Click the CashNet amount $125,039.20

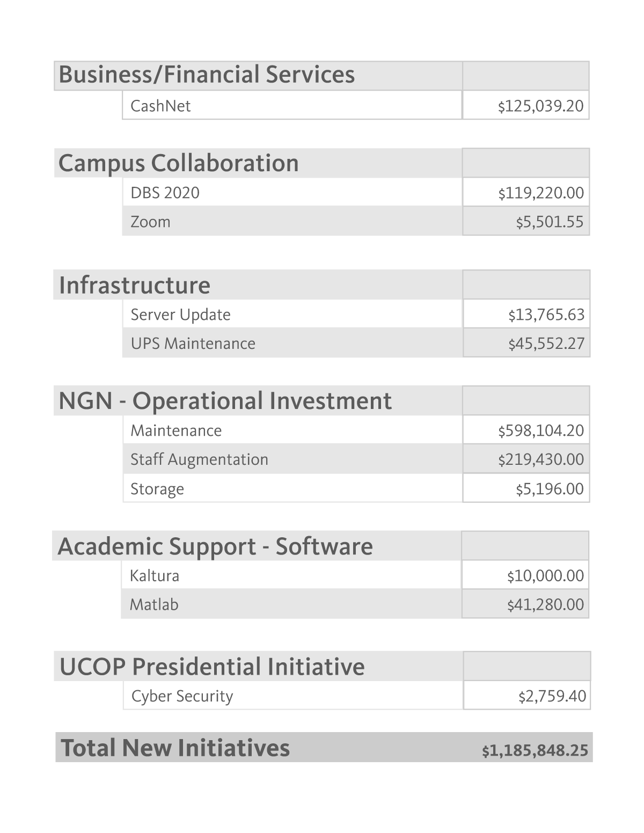[x=540, y=106]
